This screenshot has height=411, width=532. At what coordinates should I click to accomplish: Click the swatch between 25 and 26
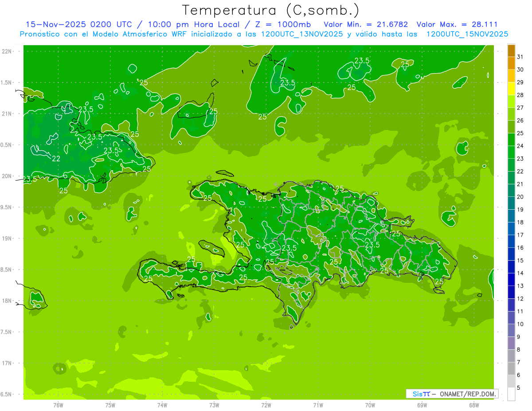click(x=511, y=127)
